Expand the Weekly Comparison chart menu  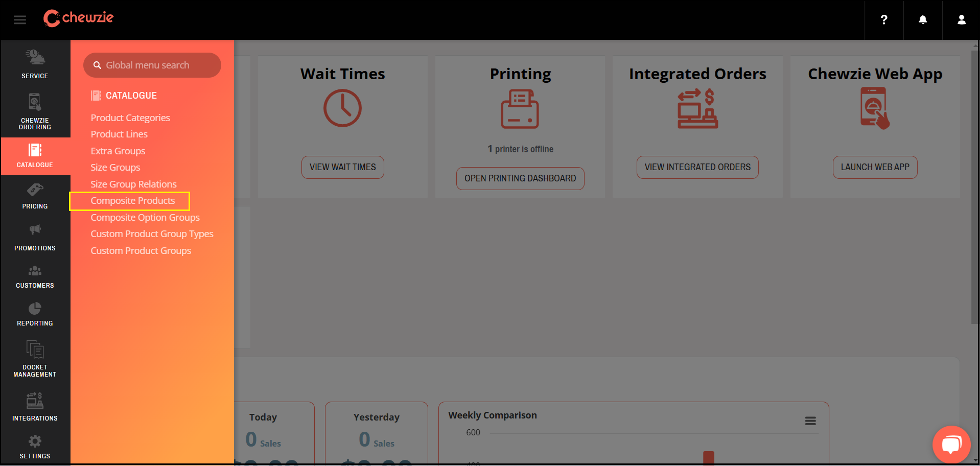point(810,421)
